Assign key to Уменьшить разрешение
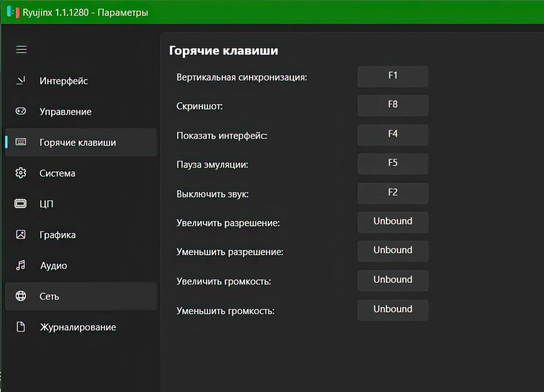 coord(393,251)
